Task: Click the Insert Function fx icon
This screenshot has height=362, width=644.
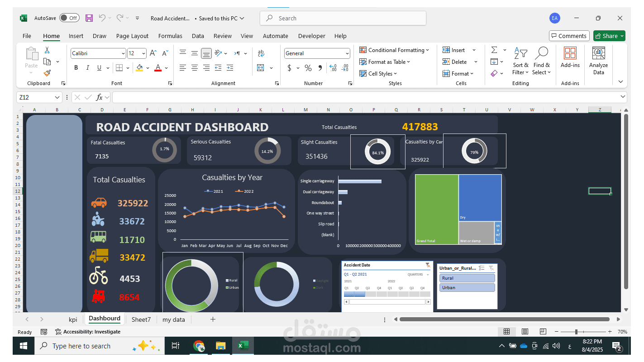Action: point(100,97)
